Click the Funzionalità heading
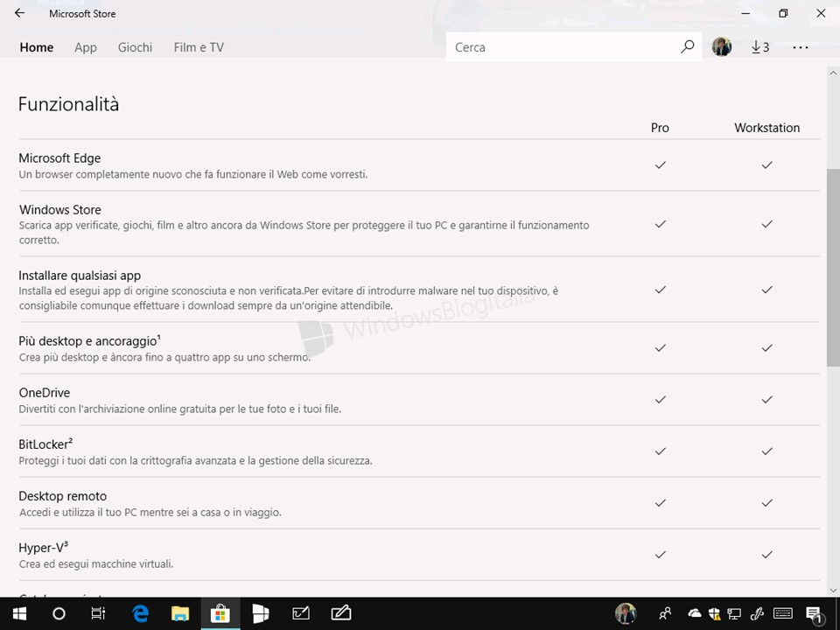 (x=68, y=104)
